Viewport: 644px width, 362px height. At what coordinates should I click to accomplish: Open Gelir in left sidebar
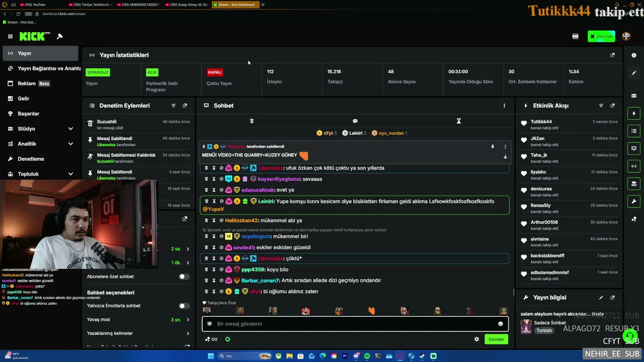tap(40, 99)
